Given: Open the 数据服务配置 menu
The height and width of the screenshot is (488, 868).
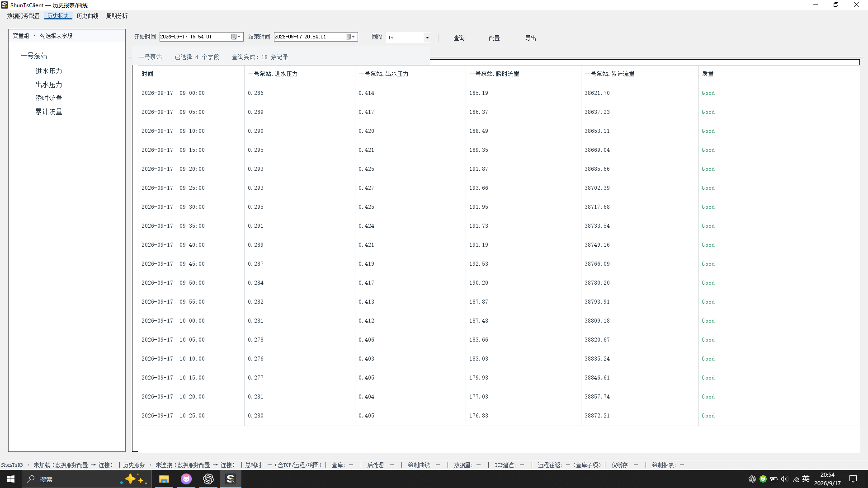Looking at the screenshot, I should click(x=23, y=16).
